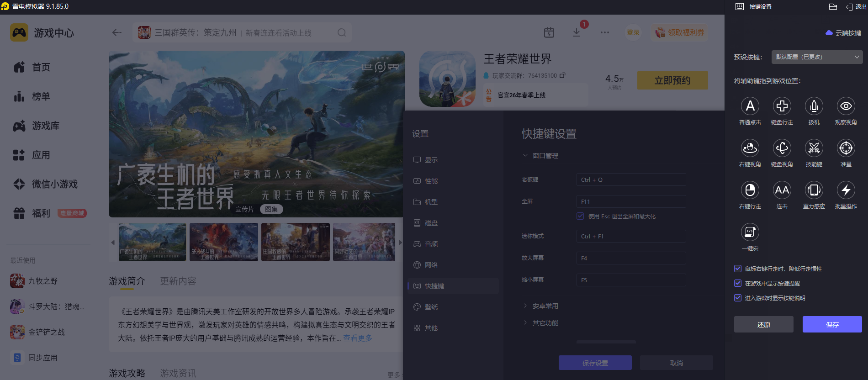
Task: Open 壁纸 settings category
Action: coord(453,307)
